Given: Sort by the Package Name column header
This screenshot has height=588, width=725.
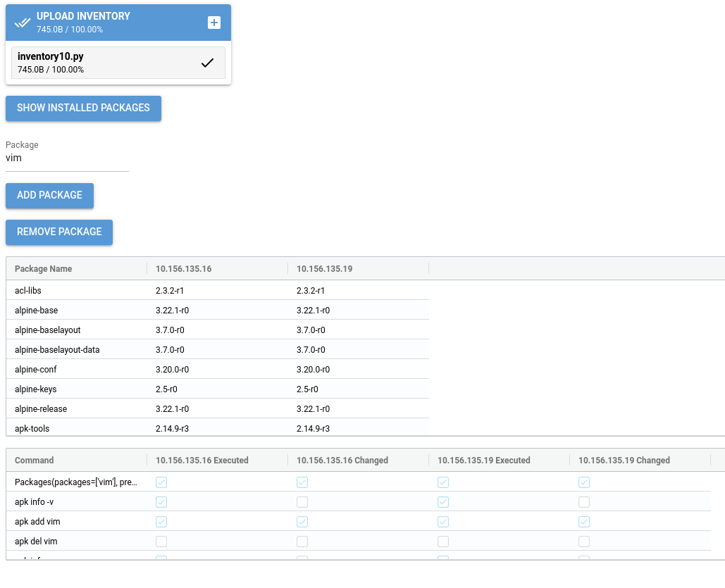Looking at the screenshot, I should (44, 269).
